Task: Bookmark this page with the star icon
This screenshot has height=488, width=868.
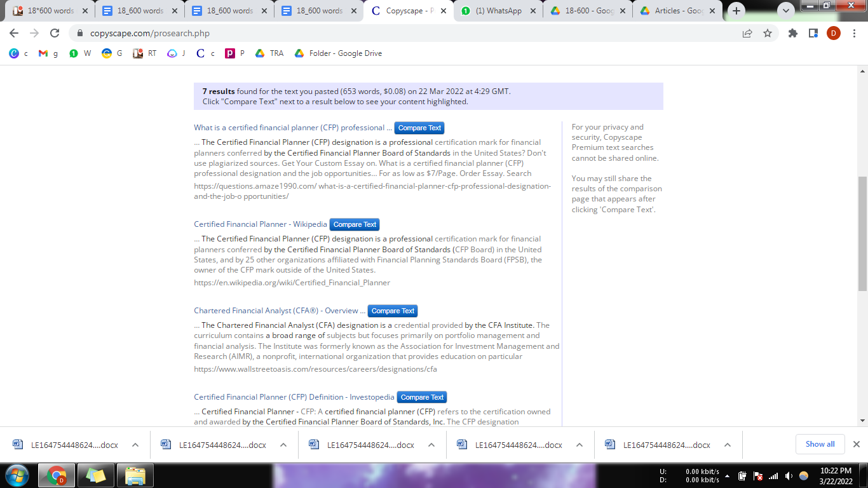Action: click(768, 33)
